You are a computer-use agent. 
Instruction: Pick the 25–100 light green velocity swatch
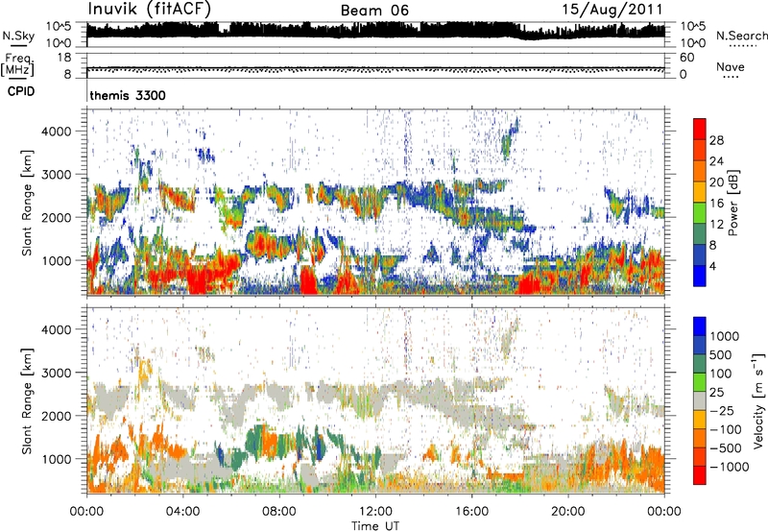point(700,382)
